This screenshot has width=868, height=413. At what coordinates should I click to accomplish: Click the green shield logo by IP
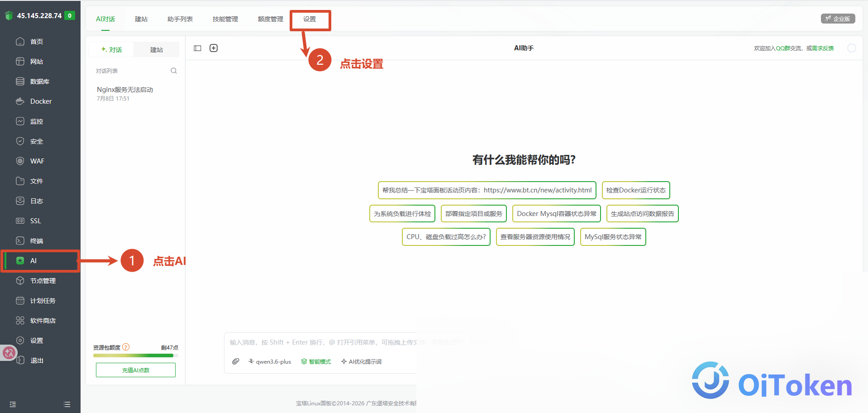click(x=9, y=16)
